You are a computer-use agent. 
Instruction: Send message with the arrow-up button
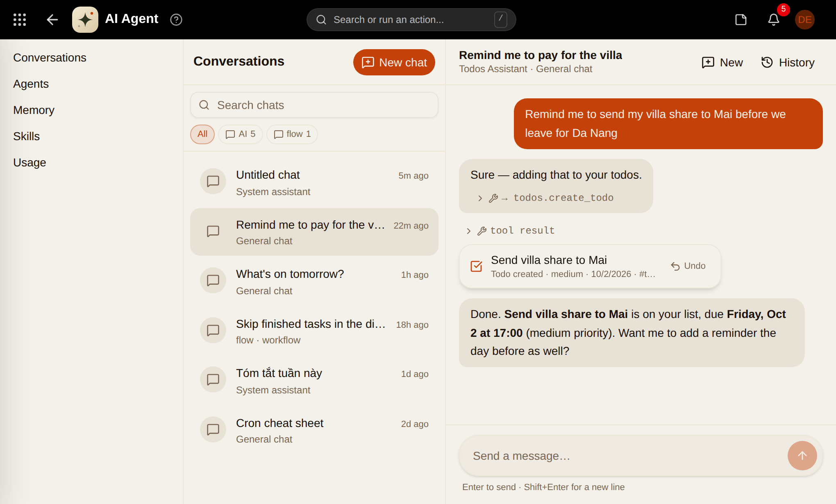tap(802, 456)
